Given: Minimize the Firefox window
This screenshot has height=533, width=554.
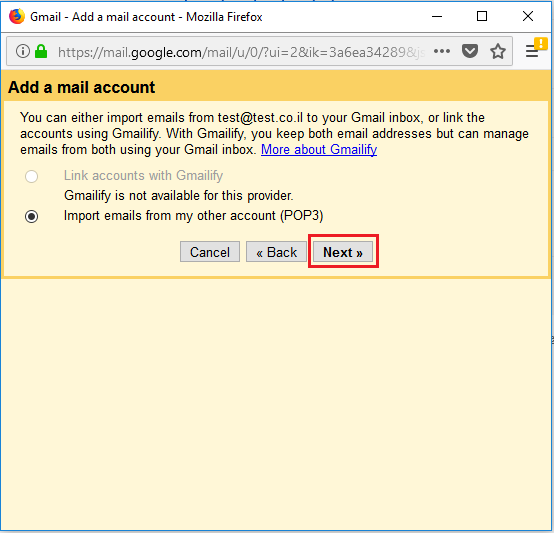Looking at the screenshot, I should (437, 16).
